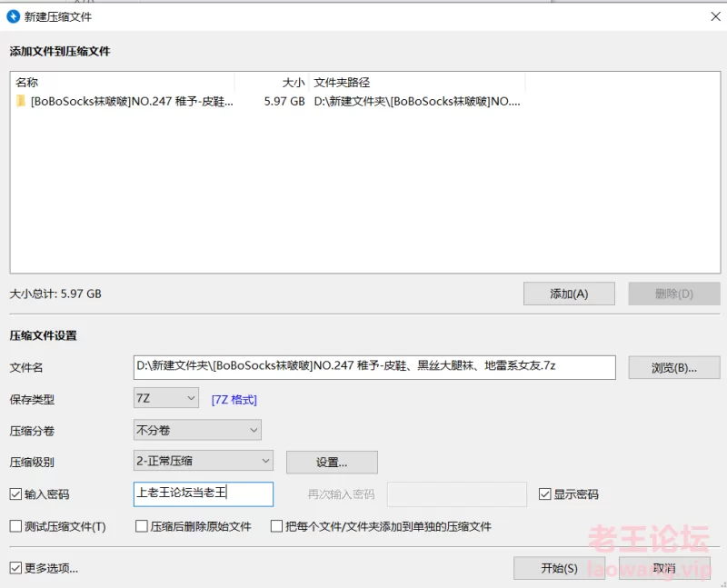Click the app logo icon in title bar
Viewport: 727px width, 588px height.
pyautogui.click(x=14, y=16)
